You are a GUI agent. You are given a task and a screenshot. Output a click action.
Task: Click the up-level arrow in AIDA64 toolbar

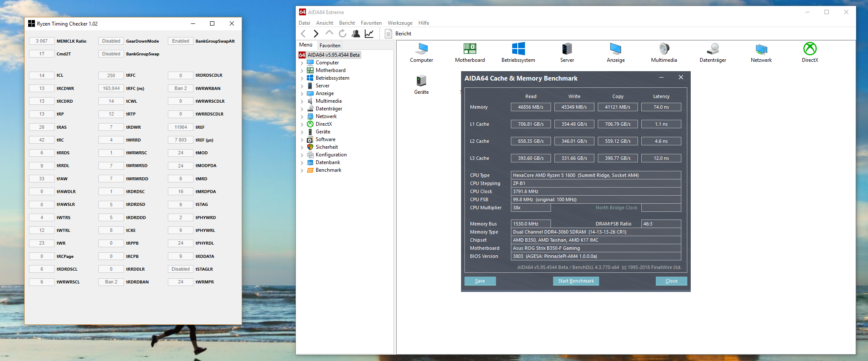(x=329, y=33)
